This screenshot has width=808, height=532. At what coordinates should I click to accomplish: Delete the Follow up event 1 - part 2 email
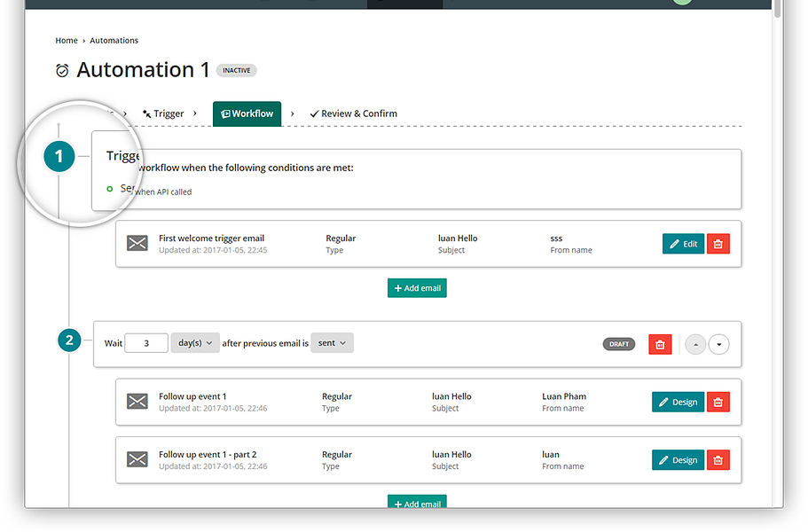coord(718,460)
